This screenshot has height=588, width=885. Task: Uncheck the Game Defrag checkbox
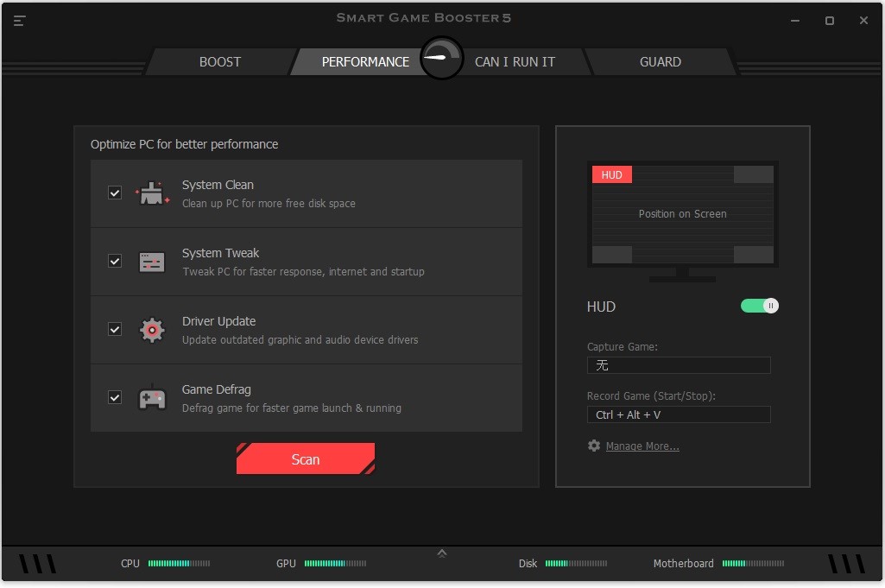click(115, 397)
